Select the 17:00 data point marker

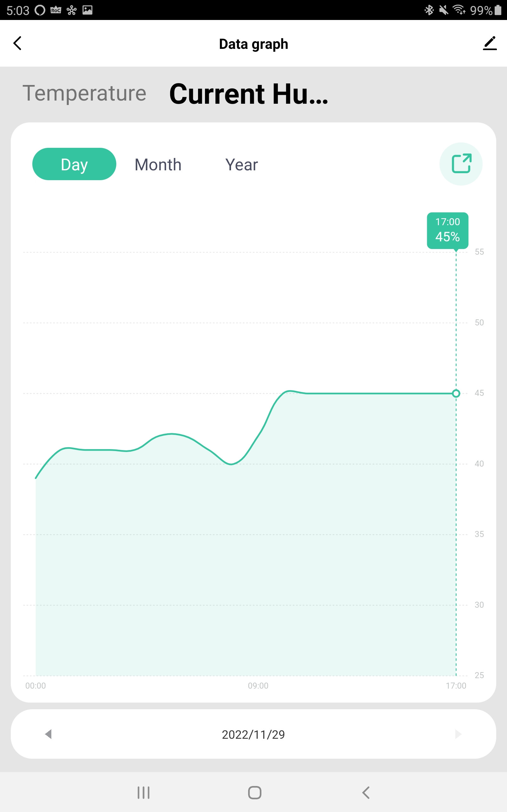[x=456, y=393]
